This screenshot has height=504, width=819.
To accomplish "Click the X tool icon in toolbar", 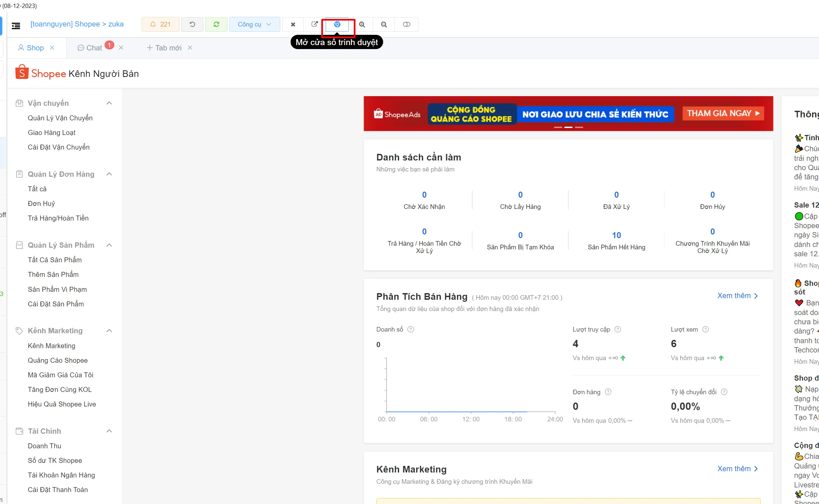I will 293,24.
